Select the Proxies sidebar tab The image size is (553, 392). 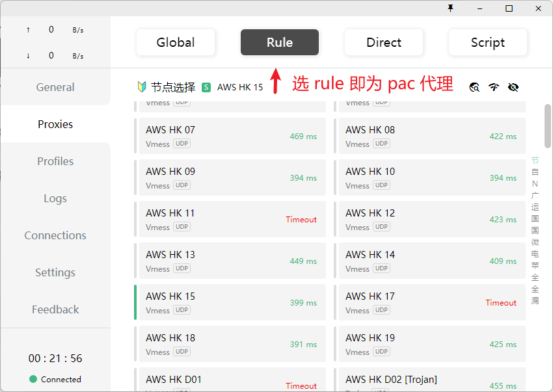55,124
